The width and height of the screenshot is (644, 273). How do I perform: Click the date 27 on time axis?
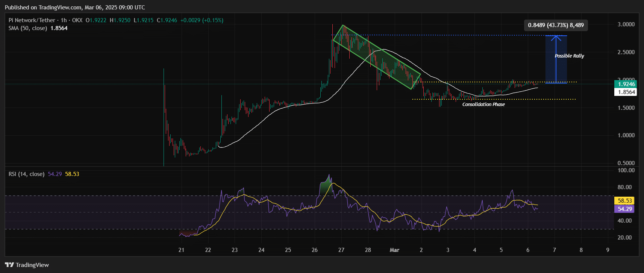341,250
